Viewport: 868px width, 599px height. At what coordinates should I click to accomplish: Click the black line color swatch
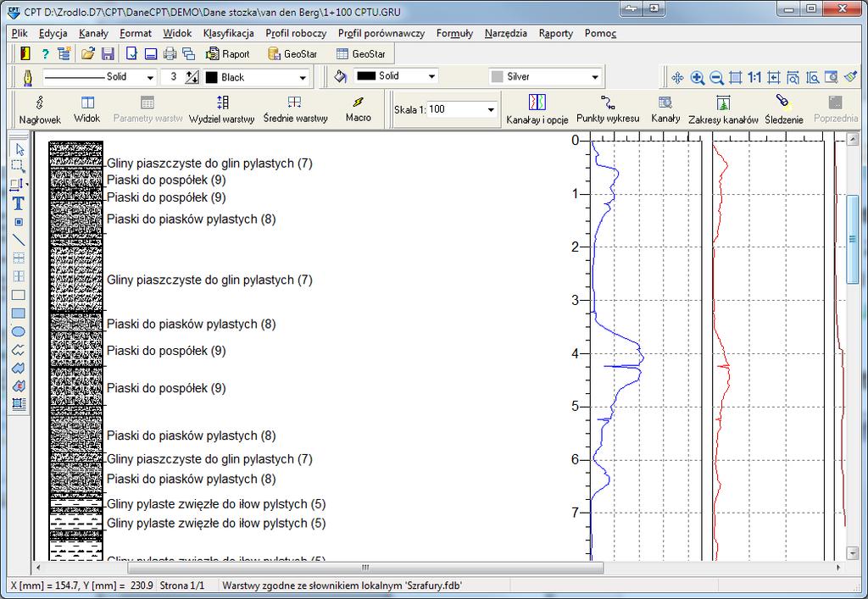pyautogui.click(x=211, y=77)
